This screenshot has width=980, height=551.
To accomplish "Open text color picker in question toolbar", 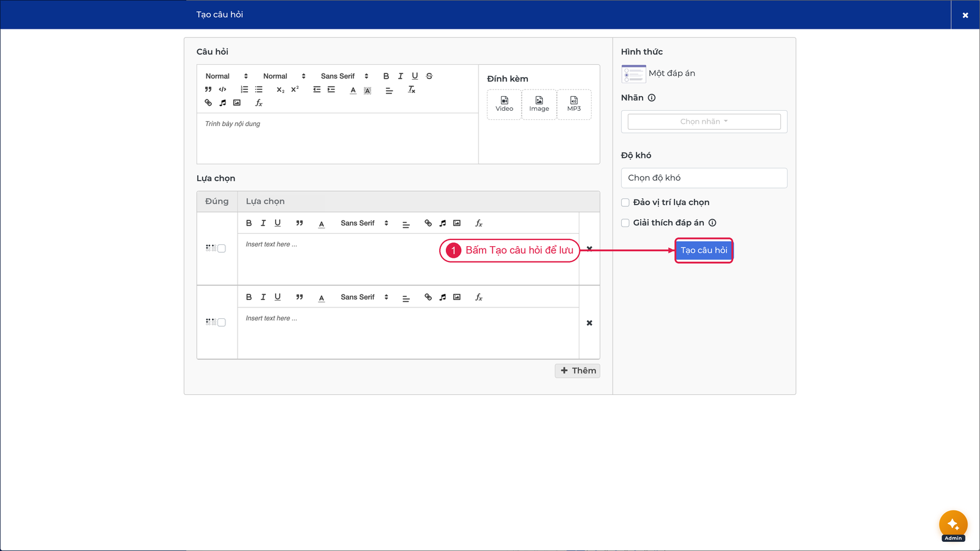I will [353, 89].
